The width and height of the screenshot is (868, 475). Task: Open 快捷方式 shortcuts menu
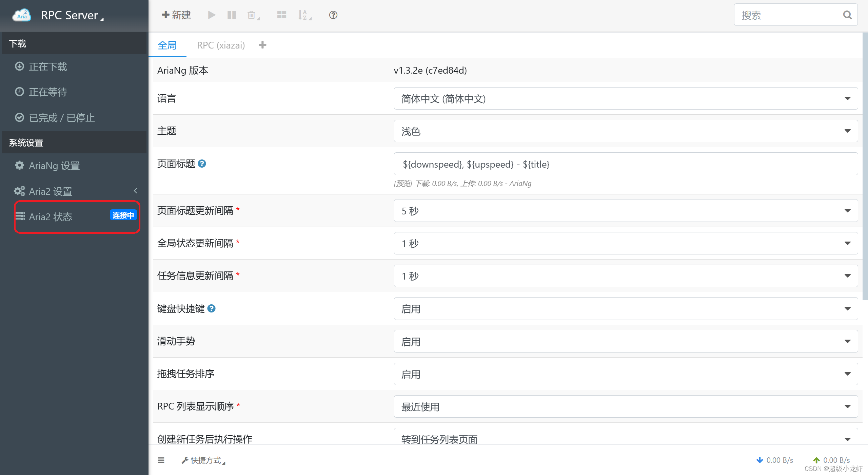[203, 460]
